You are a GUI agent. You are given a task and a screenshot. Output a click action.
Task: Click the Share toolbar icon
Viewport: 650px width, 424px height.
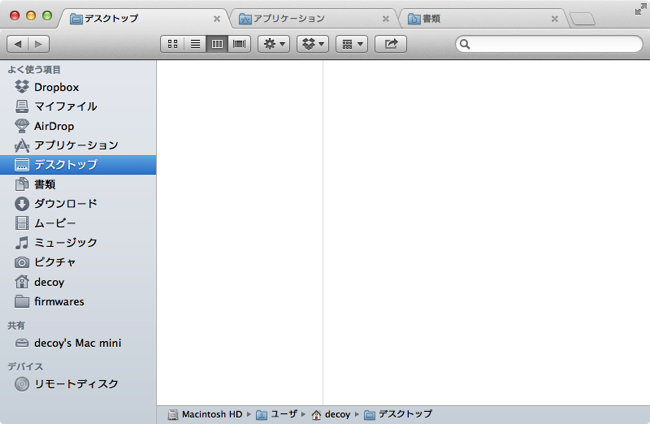coord(390,44)
